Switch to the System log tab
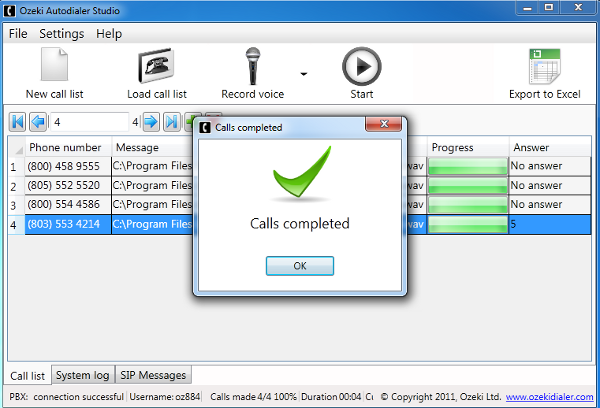This screenshot has width=600, height=408. click(82, 376)
